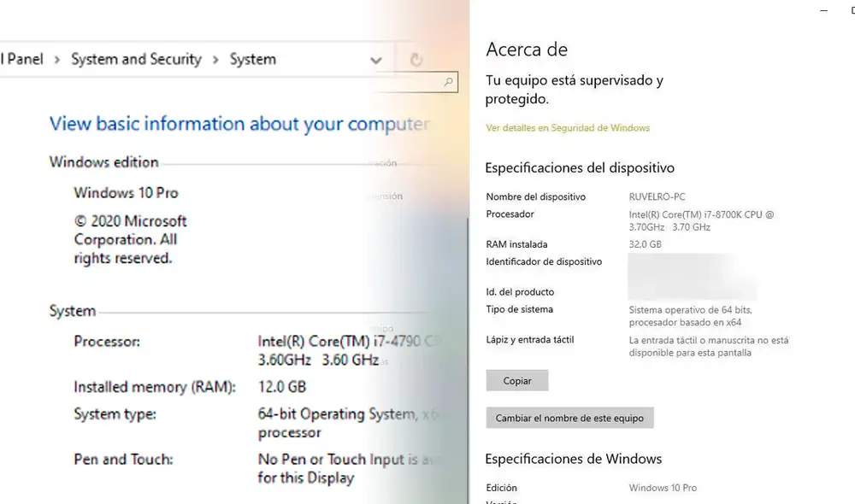Select System in the breadcrumb path
Viewport: 855px width, 504px height.
click(x=252, y=59)
